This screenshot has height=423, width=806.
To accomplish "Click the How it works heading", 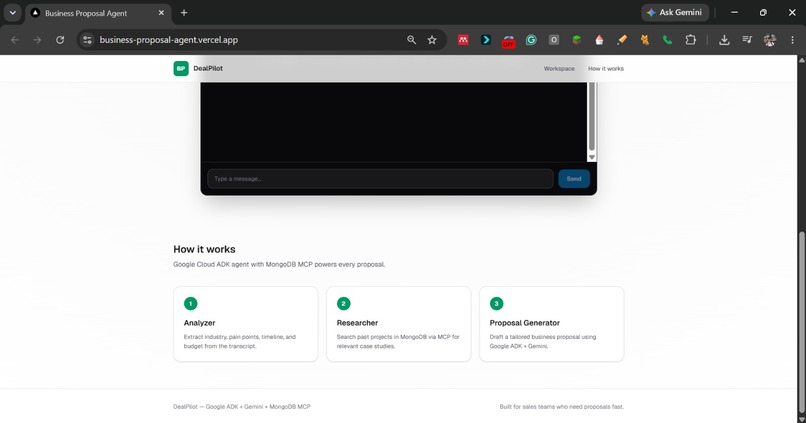I will pyautogui.click(x=204, y=249).
